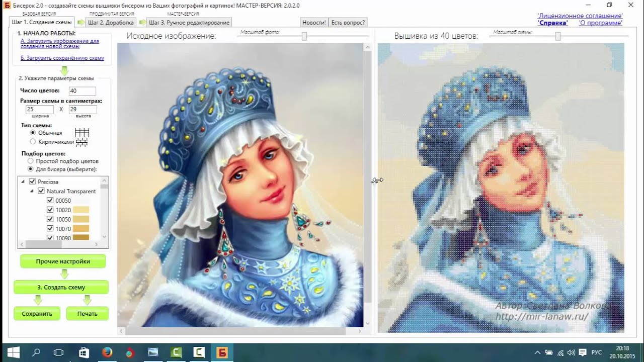Launch the Windows Store from taskbar
644x362 pixels.
[x=84, y=352]
